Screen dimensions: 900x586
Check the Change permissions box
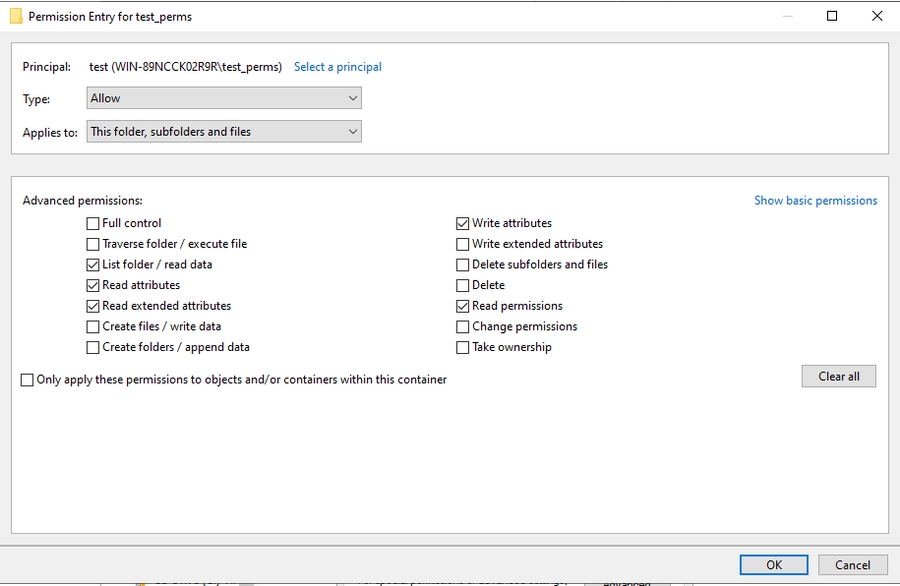[x=463, y=327]
